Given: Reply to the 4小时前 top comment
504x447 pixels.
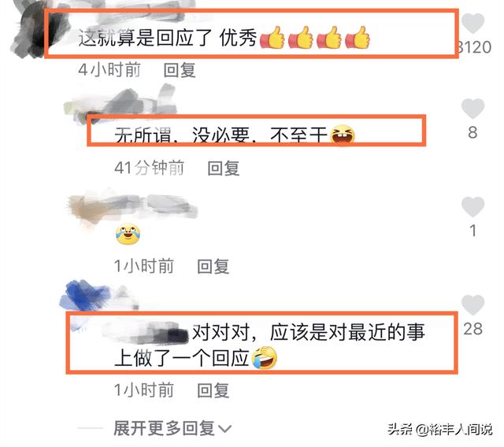Looking at the screenshot, I should [180, 70].
